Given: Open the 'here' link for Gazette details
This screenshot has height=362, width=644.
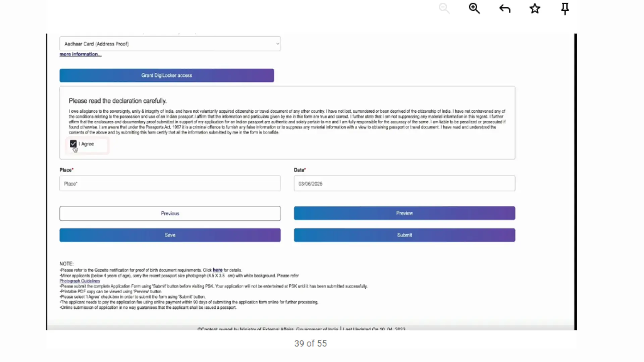Looking at the screenshot, I should 217,270.
